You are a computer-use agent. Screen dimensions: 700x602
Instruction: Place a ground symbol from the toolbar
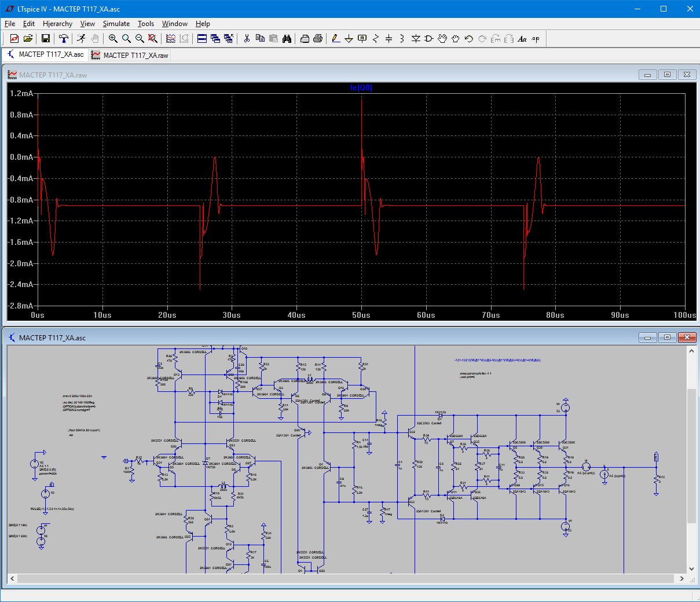[x=349, y=39]
